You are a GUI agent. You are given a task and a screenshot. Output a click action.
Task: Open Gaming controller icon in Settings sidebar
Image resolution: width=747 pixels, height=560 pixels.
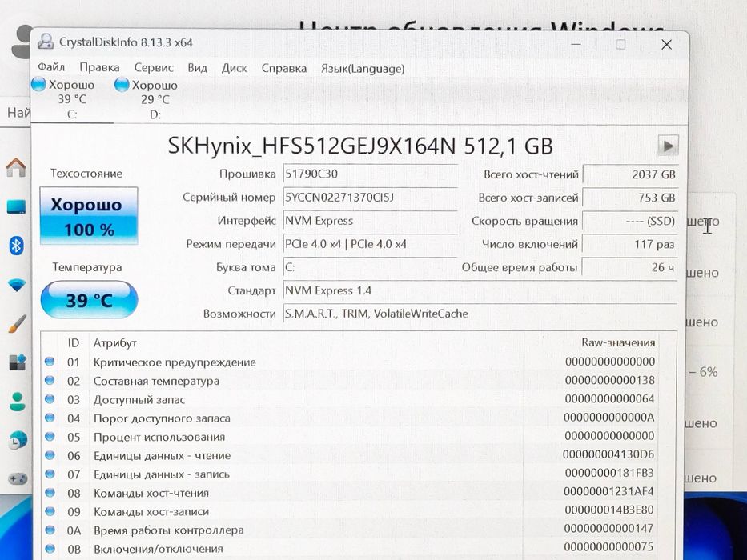tap(18, 478)
